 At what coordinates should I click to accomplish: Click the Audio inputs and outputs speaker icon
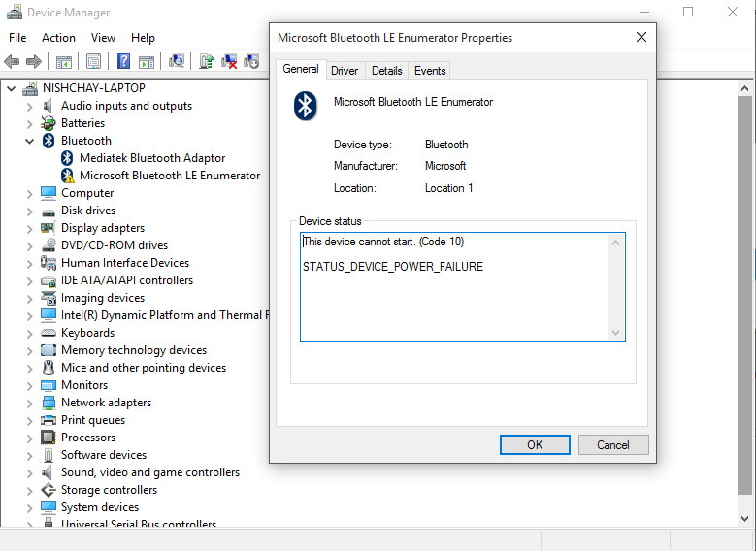pyautogui.click(x=48, y=106)
